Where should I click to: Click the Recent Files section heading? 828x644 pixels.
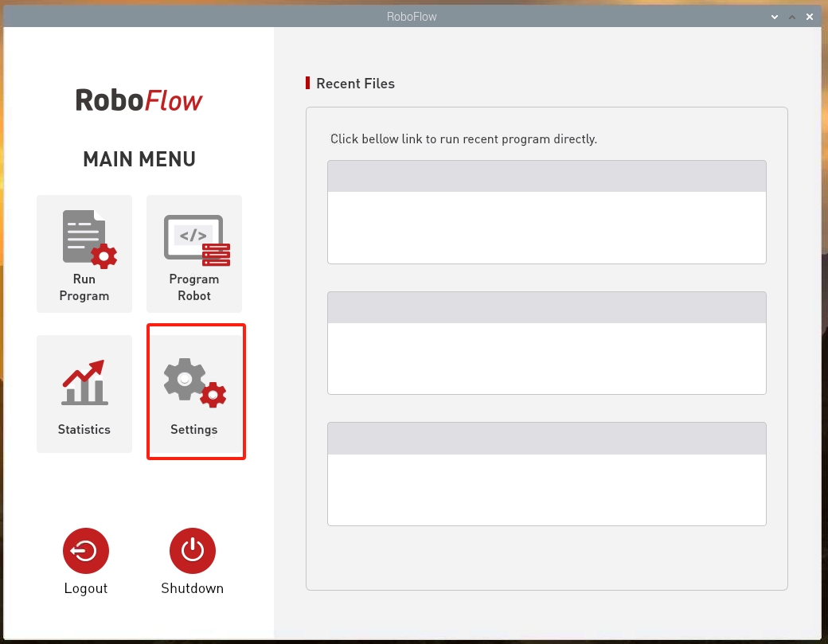(x=355, y=84)
